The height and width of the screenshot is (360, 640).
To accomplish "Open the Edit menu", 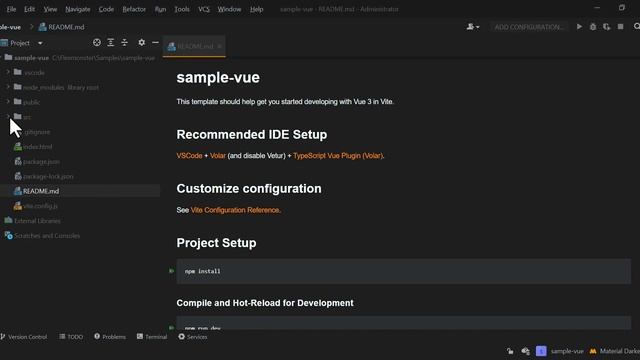I will tap(29, 9).
